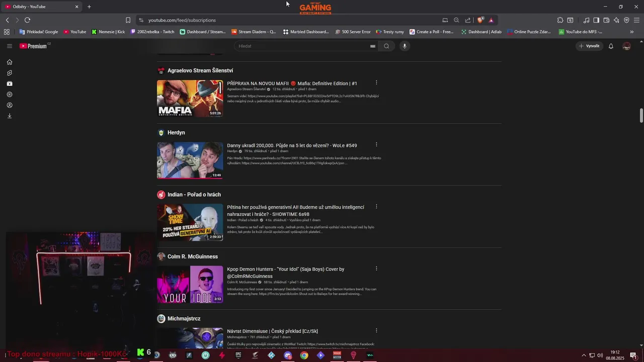Open Agraelovo Stream Šílenství channel link
The width and height of the screenshot is (644, 362).
[200, 71]
